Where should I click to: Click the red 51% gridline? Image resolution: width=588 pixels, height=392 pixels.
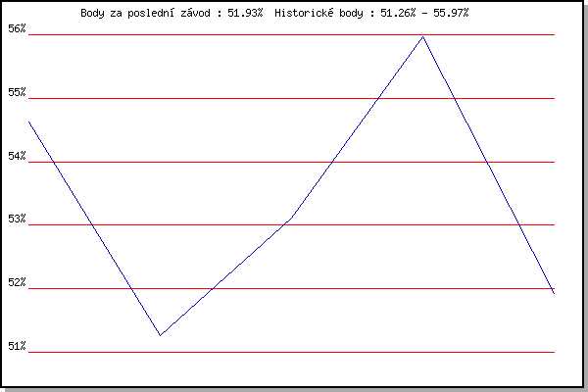coord(291,352)
